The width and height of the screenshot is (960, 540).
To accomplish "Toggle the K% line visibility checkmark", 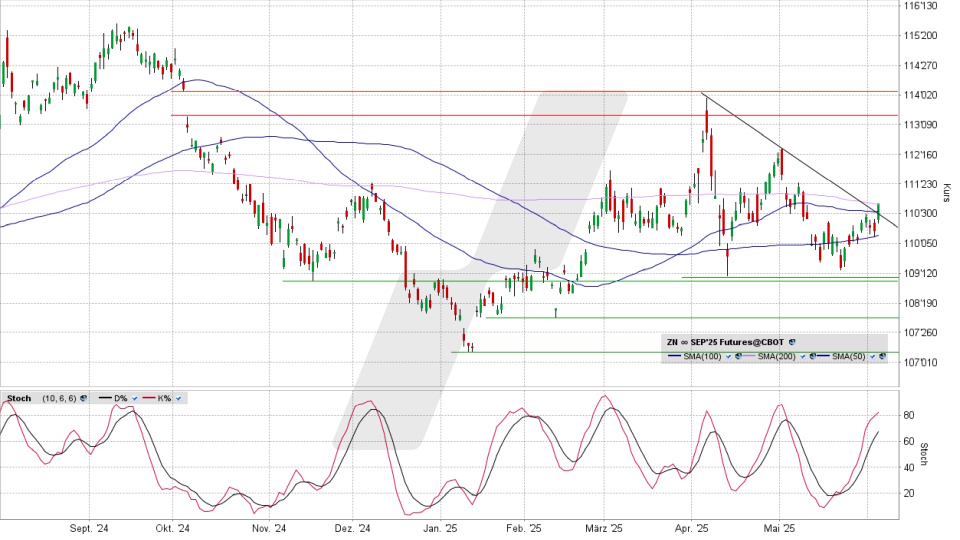I will pyautogui.click(x=178, y=399).
